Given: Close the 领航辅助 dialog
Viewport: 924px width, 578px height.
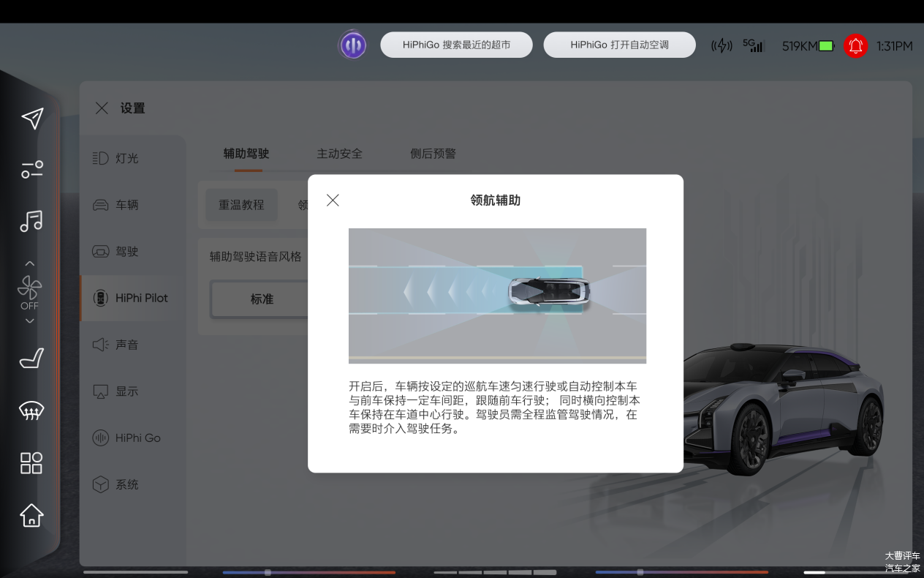Looking at the screenshot, I should coord(333,200).
